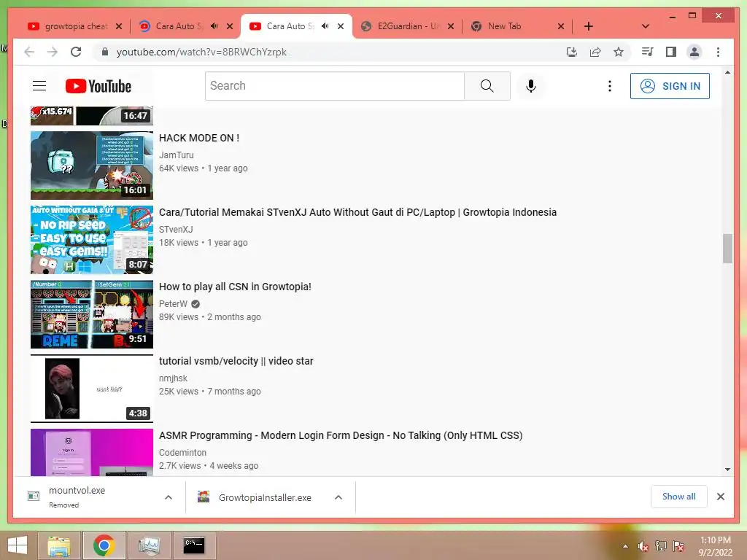Close the growtopia cheat tab
This screenshot has width=747, height=560.
pyautogui.click(x=119, y=26)
